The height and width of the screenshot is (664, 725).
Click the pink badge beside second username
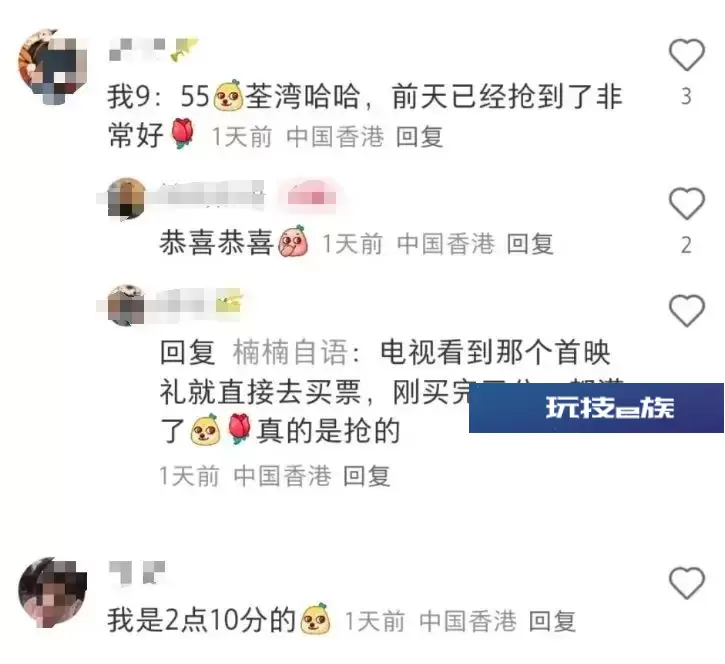click(x=312, y=196)
